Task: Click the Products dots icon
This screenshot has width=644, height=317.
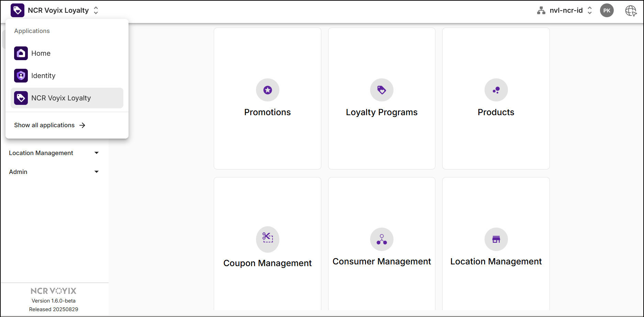Action: click(x=496, y=90)
